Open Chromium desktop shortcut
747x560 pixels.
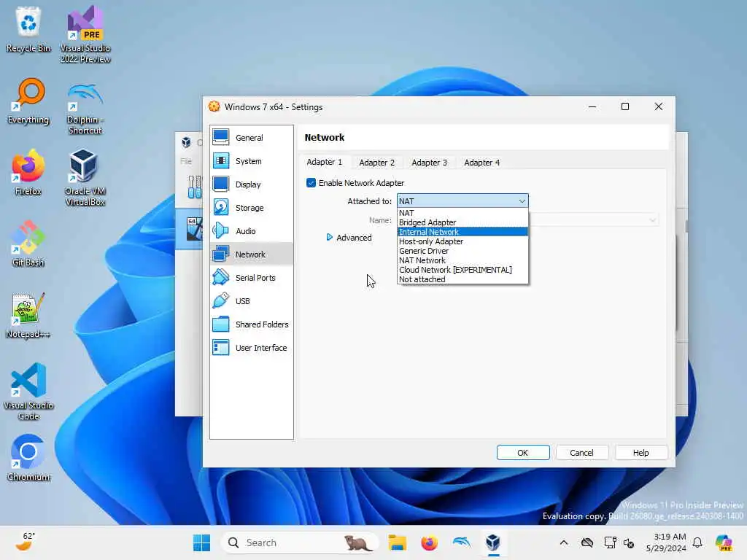point(28,458)
